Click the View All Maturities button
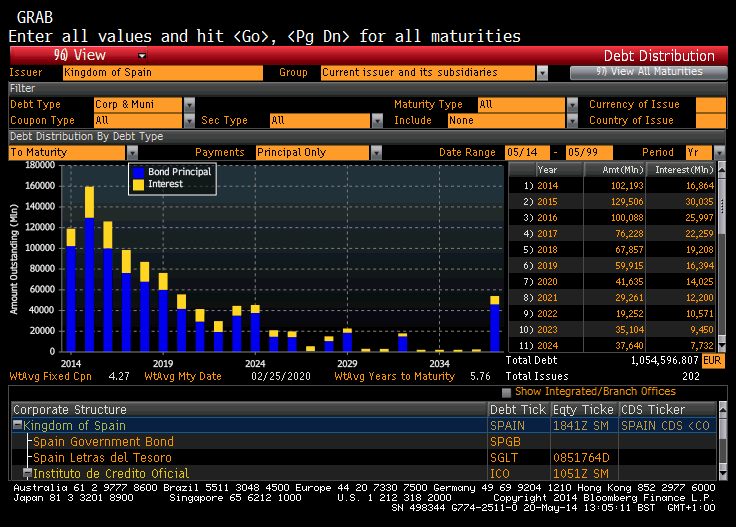 point(649,72)
